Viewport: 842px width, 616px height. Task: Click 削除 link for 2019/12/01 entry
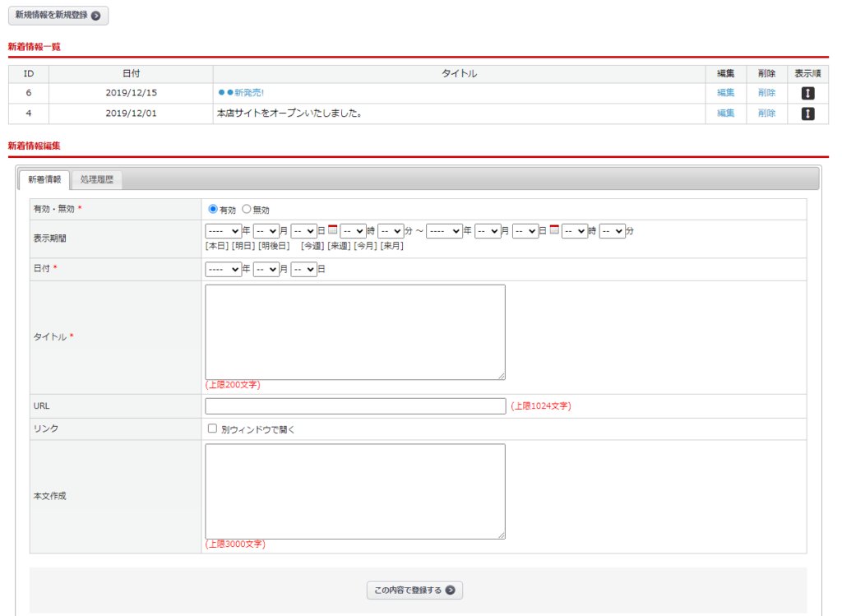pos(766,113)
